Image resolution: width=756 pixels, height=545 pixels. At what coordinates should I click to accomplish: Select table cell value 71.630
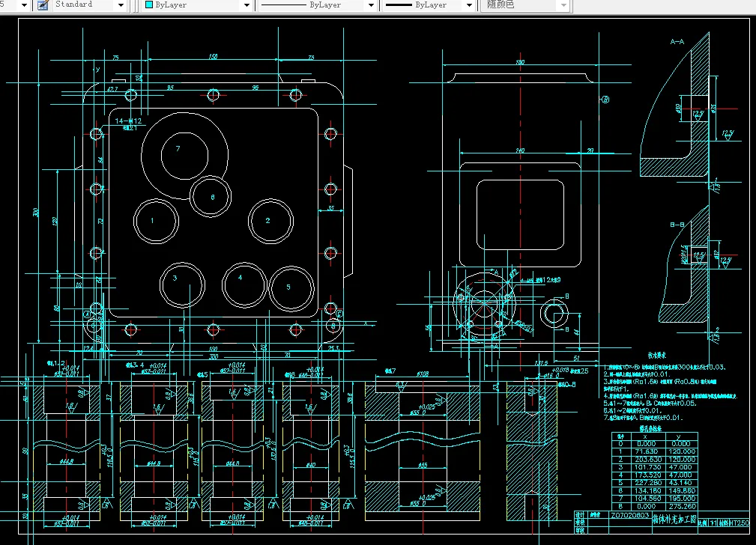(646, 451)
